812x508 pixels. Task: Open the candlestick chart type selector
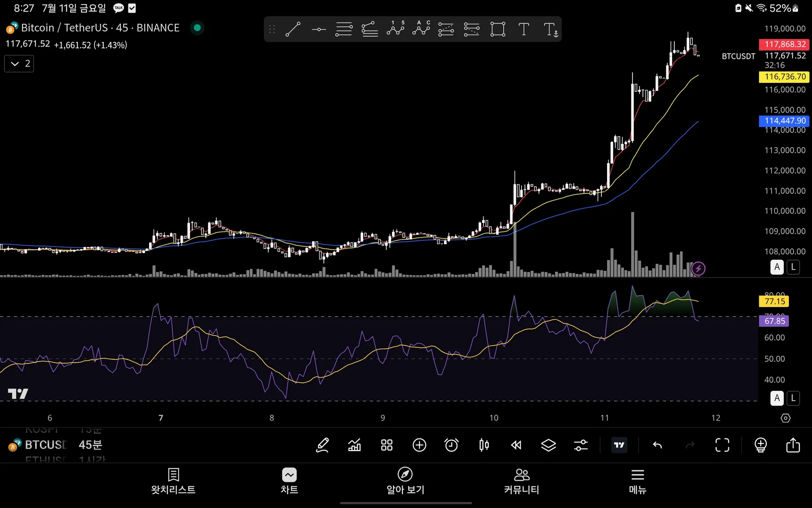484,445
